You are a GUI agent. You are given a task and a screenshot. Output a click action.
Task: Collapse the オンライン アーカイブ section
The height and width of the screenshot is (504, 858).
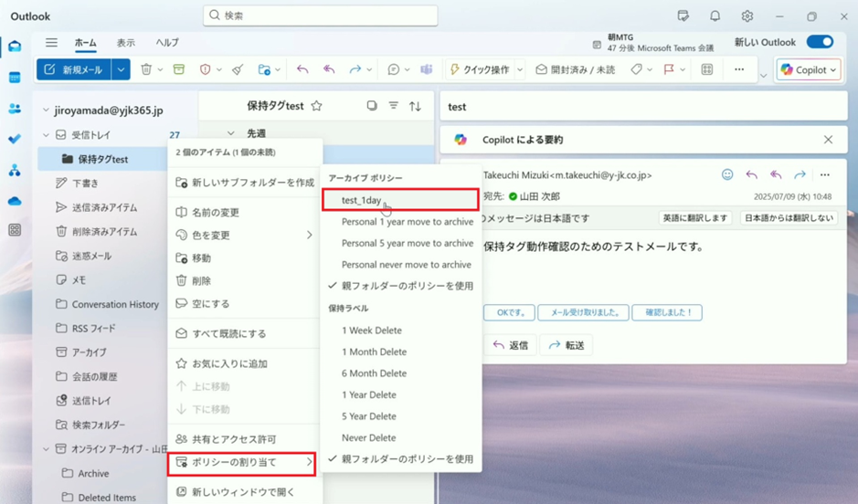click(46, 449)
